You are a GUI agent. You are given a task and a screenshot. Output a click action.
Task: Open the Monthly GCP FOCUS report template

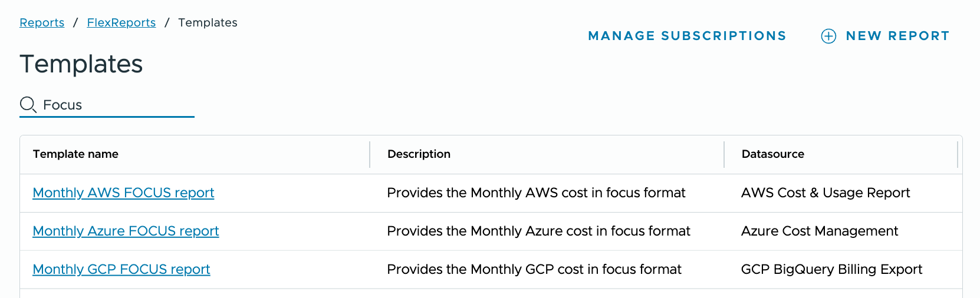(121, 269)
